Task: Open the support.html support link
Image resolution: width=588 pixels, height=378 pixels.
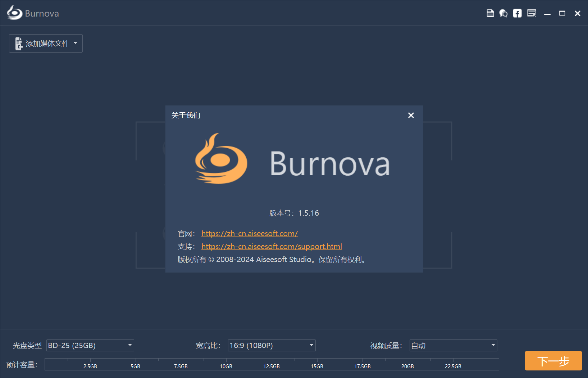Action: (272, 247)
